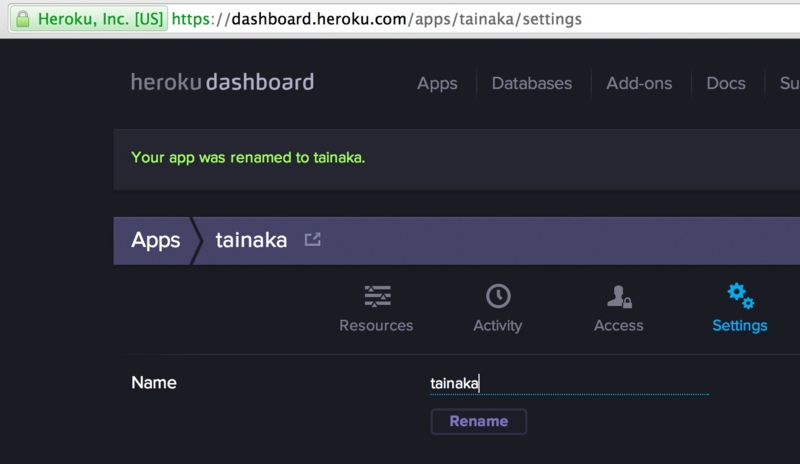Select the Resources icon

(x=378, y=296)
